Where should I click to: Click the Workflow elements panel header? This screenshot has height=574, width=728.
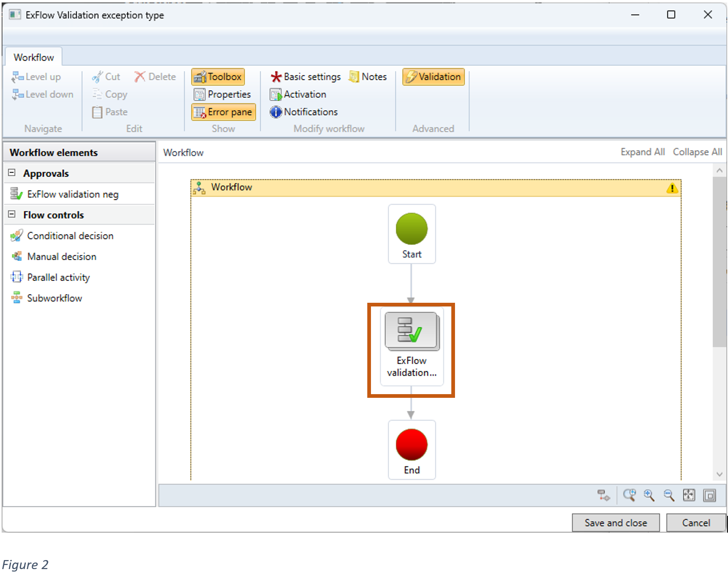pyautogui.click(x=80, y=152)
